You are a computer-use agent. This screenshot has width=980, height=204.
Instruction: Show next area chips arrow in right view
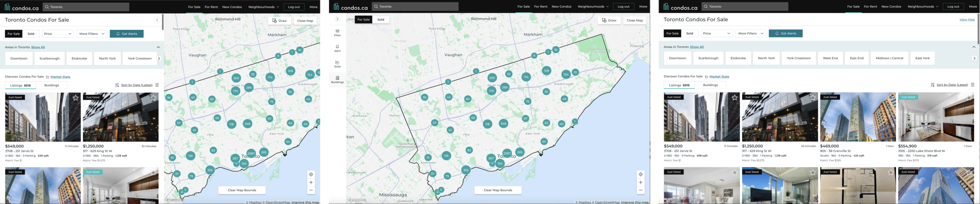click(974, 58)
